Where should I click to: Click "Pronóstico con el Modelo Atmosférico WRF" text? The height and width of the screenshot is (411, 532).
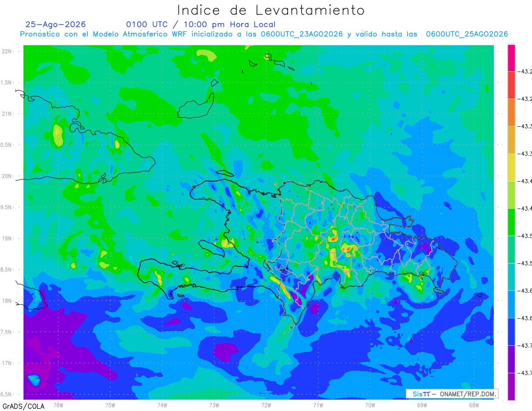pyautogui.click(x=103, y=34)
